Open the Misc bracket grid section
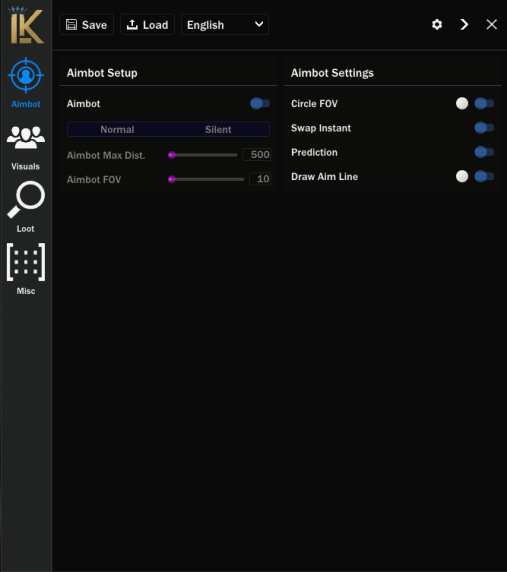The height and width of the screenshot is (572, 507). [x=26, y=269]
